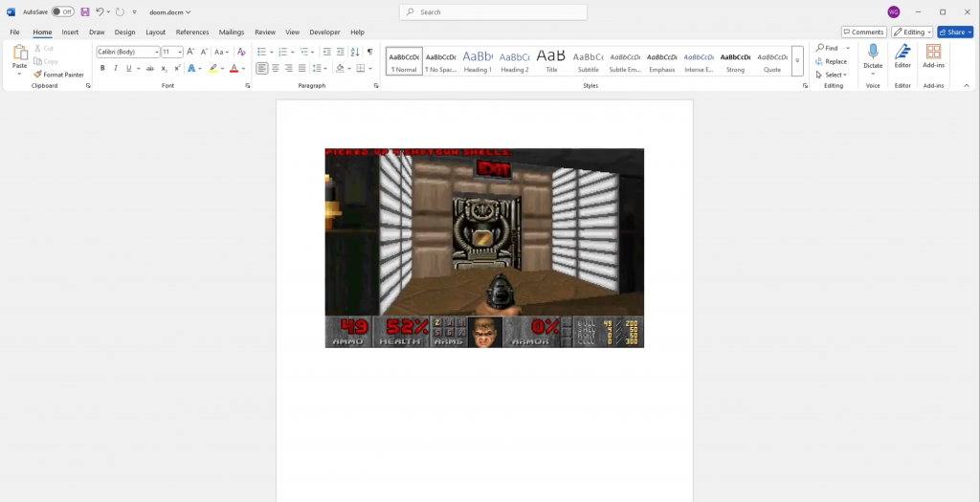Switch to the Draw tab
This screenshot has height=502, width=980.
click(x=97, y=32)
